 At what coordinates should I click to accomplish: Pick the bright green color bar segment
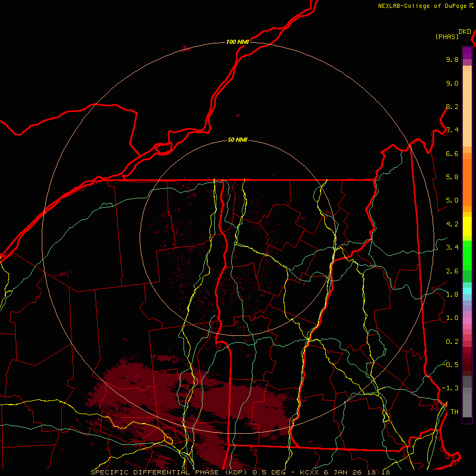tap(467, 255)
